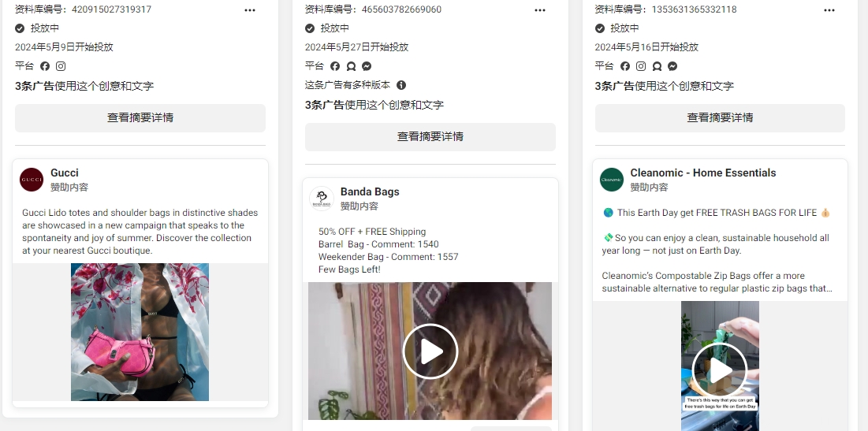The width and height of the screenshot is (868, 431).
Task: Open the Gucci profile logo
Action: point(32,180)
